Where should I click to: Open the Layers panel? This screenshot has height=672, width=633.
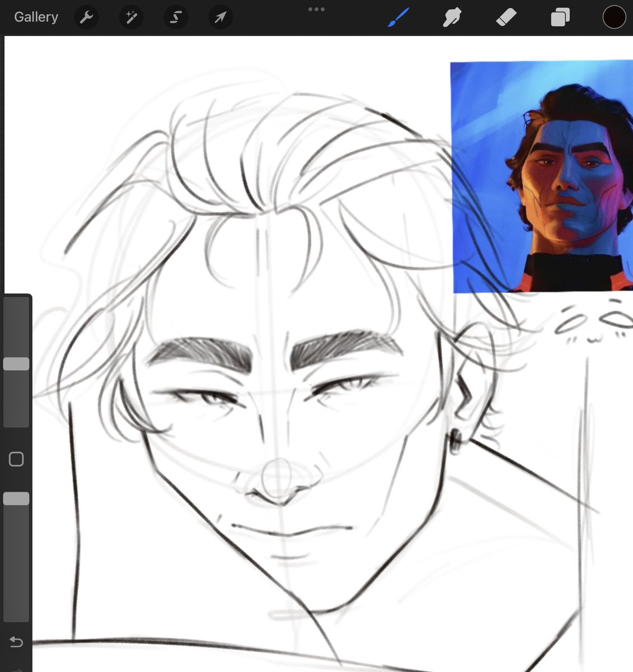point(560,17)
